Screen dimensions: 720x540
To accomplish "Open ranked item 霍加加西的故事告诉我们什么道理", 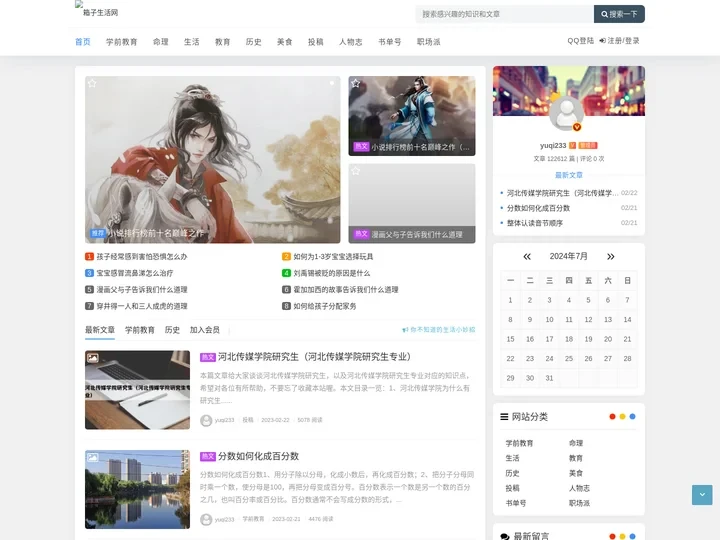I will (346, 290).
